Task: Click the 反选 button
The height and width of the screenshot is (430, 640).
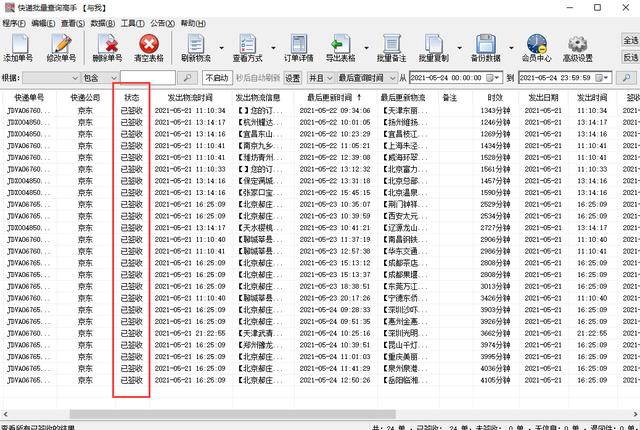Action: tap(630, 57)
